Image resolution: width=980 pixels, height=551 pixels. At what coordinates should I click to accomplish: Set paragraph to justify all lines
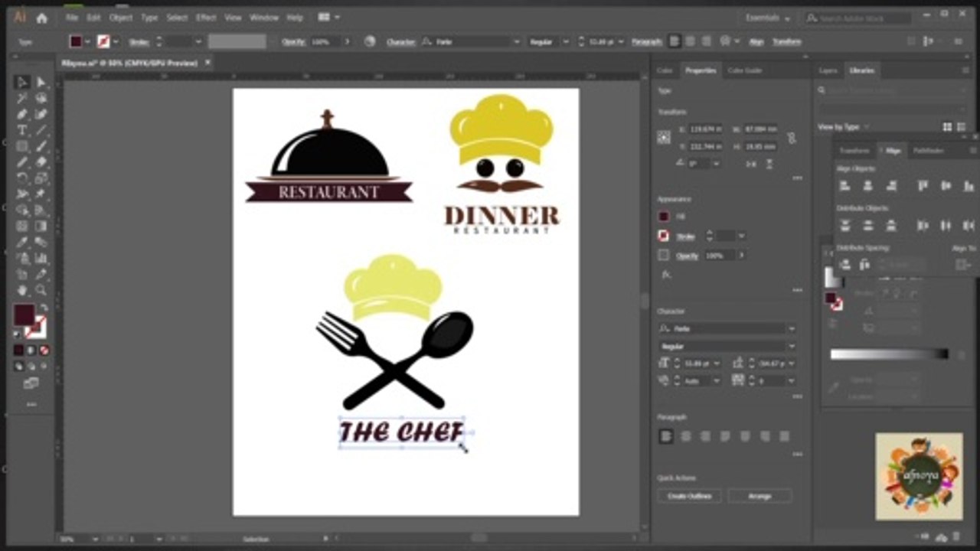pyautogui.click(x=784, y=436)
